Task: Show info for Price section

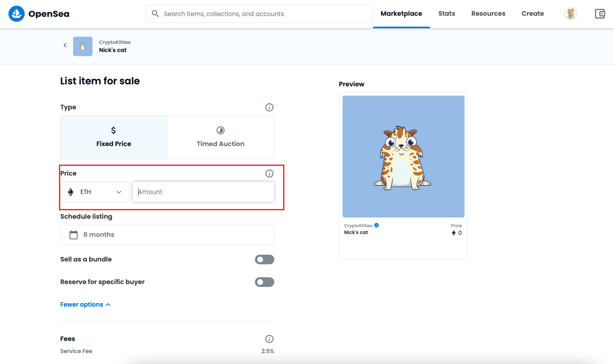Action: [x=269, y=174]
